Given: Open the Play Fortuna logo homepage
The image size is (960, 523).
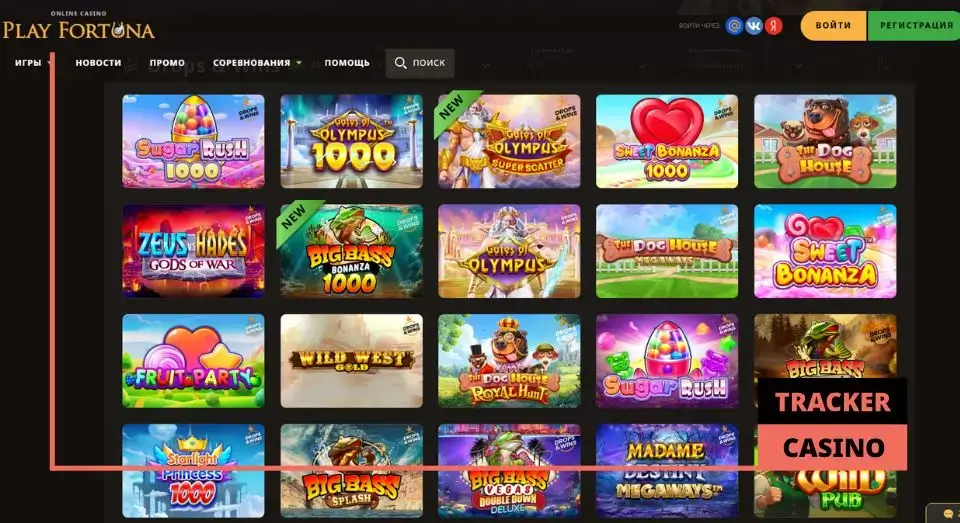Looking at the screenshot, I should pos(78,26).
